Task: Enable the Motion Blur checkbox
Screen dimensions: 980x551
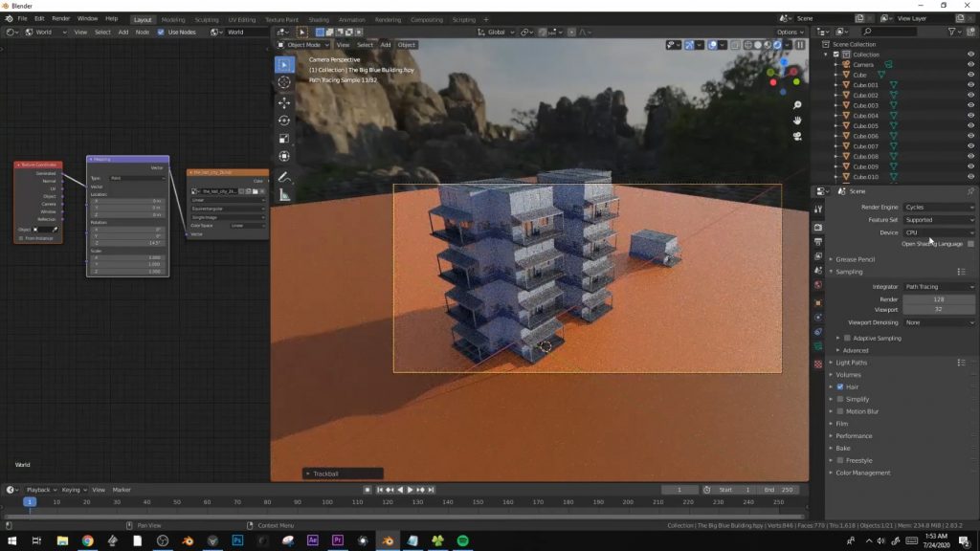Action: click(x=840, y=411)
